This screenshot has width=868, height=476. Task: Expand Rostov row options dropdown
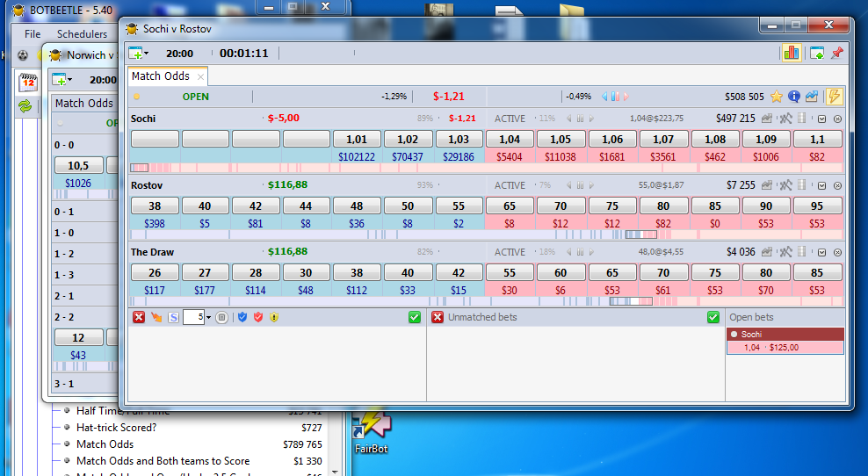coord(822,186)
